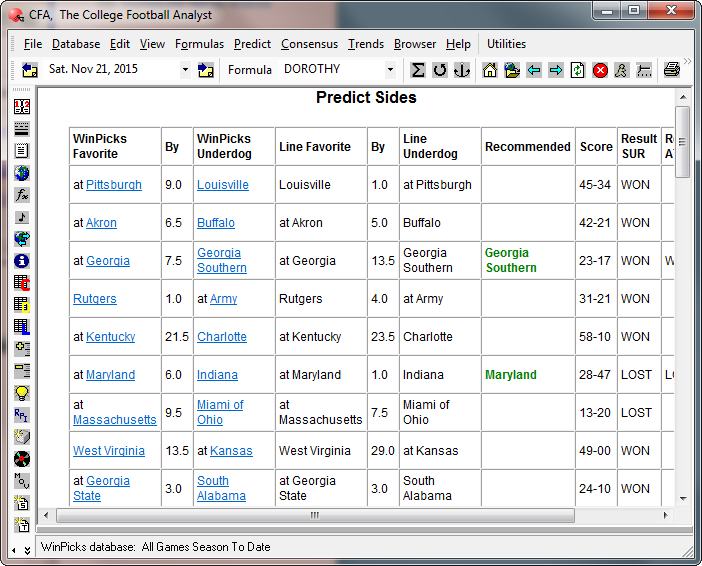Open the West Virginia link

(x=109, y=450)
